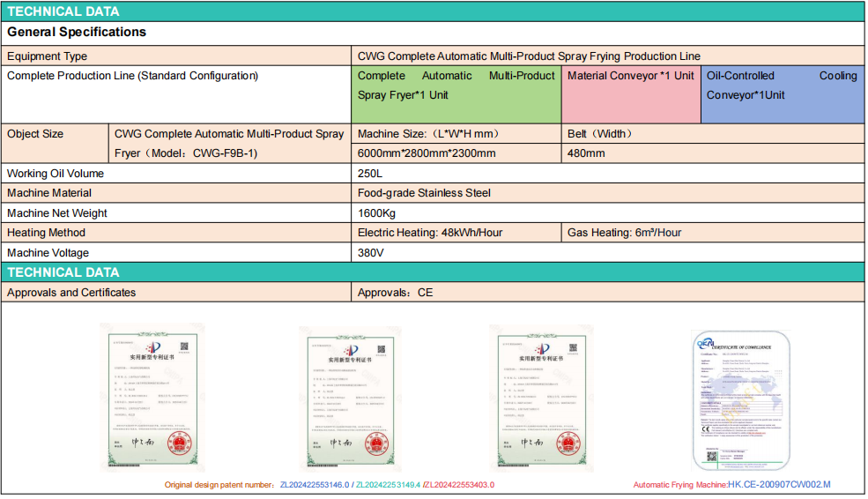This screenshot has width=868, height=499.
Task: Click the blue Oil-Controlled Cooling Conveyor cell
Action: [x=782, y=86]
